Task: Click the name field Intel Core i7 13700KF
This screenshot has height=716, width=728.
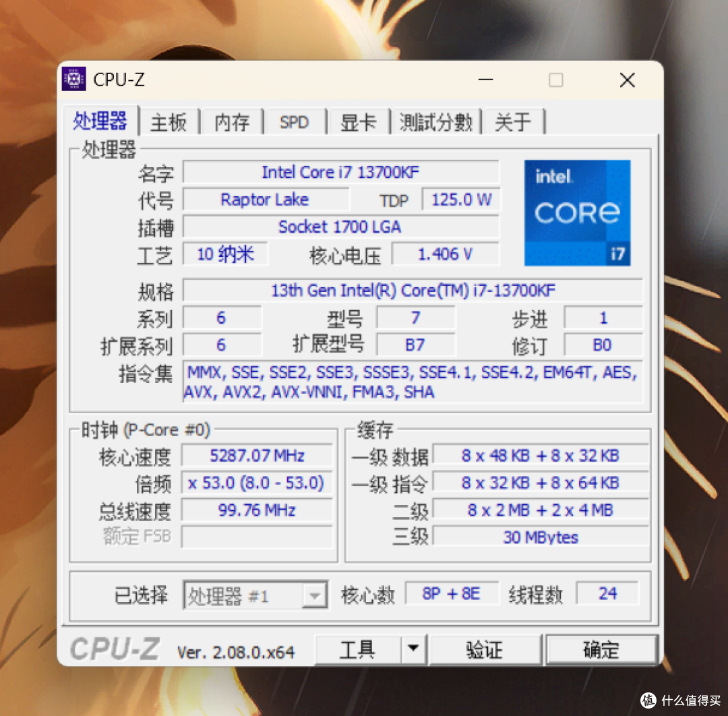Action: pos(341,173)
